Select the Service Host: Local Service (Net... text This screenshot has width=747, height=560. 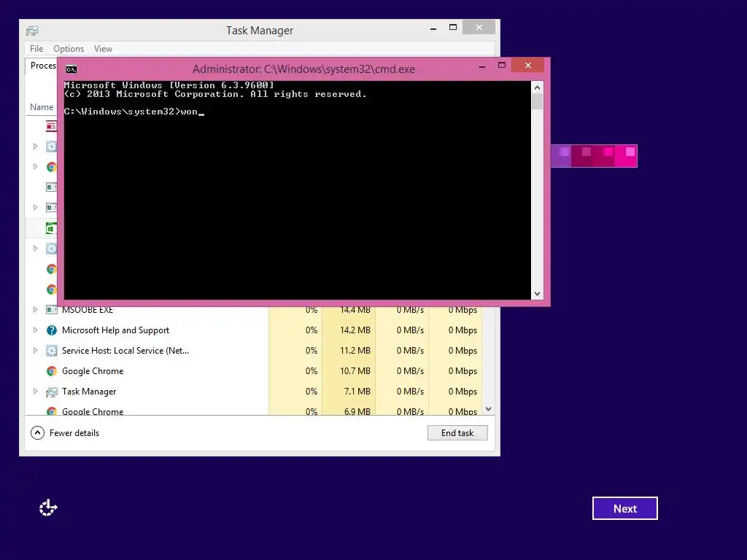[x=125, y=351]
